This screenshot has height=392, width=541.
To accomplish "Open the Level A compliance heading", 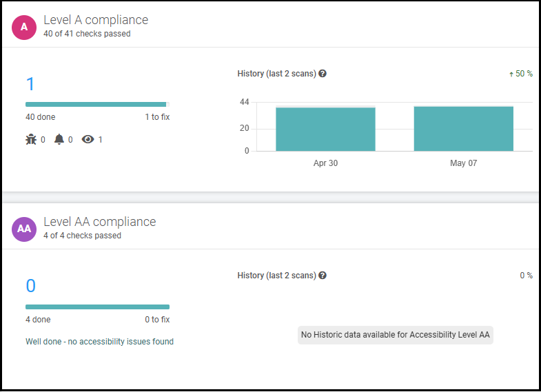I will point(96,20).
